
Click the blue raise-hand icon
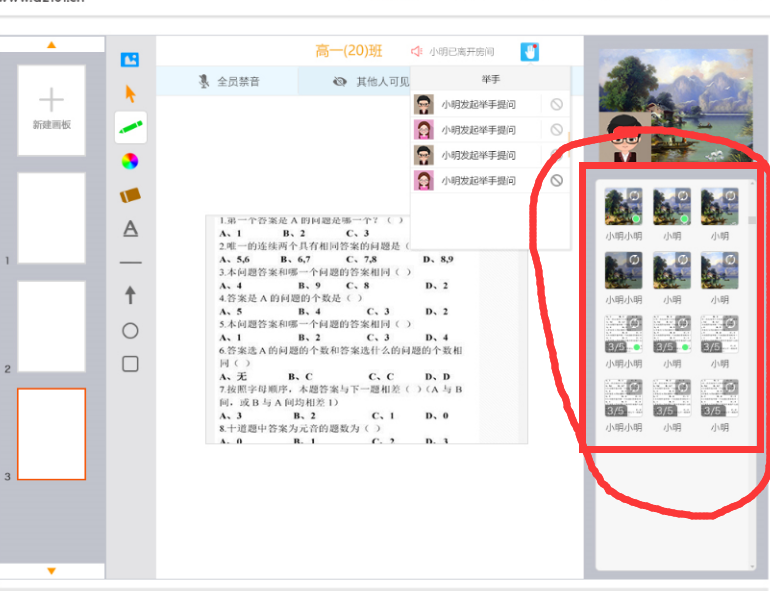tap(529, 52)
